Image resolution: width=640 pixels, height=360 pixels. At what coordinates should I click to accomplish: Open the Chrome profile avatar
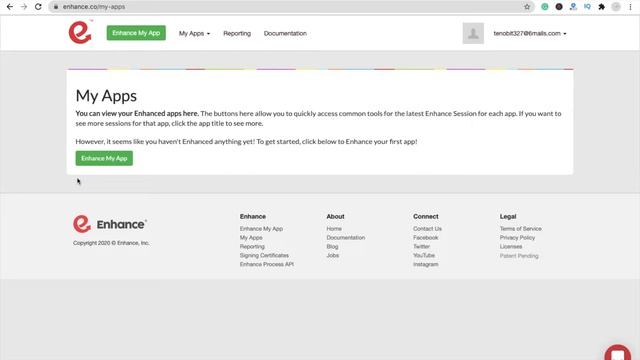[616, 7]
